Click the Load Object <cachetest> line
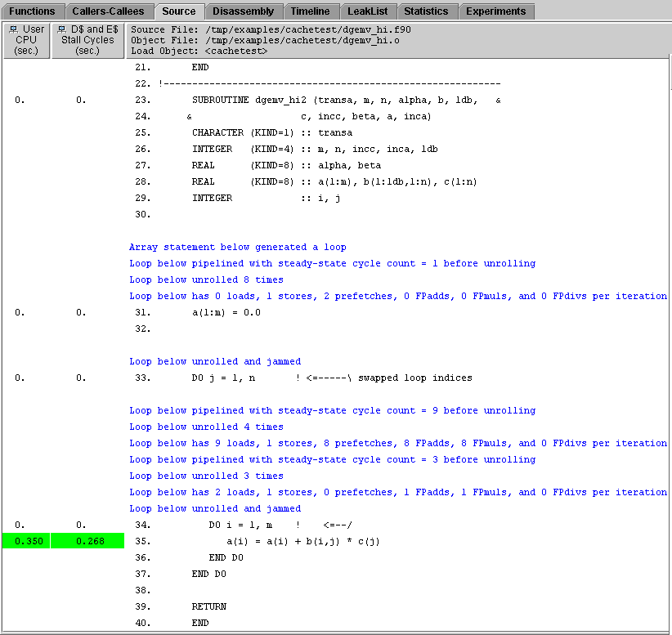Image resolution: width=672 pixels, height=635 pixels. [199, 51]
